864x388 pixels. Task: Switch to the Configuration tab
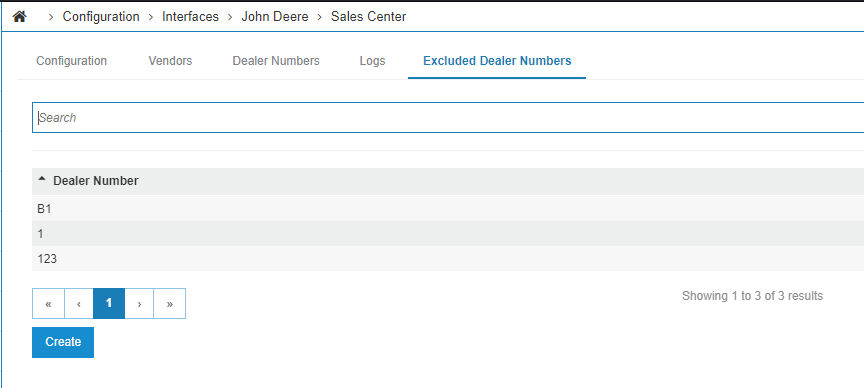click(72, 61)
